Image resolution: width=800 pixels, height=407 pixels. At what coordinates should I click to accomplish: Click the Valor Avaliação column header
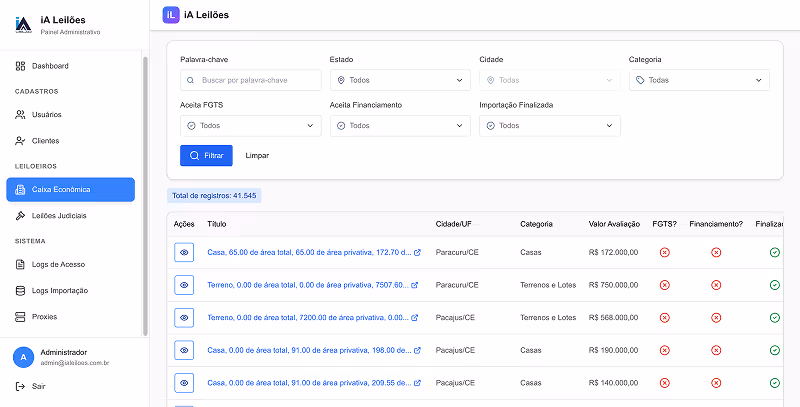614,224
